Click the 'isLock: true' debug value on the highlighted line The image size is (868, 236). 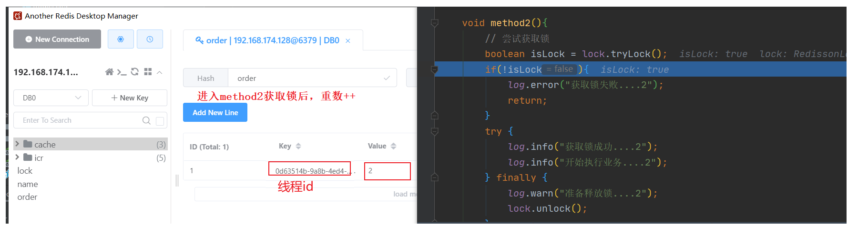pos(634,69)
